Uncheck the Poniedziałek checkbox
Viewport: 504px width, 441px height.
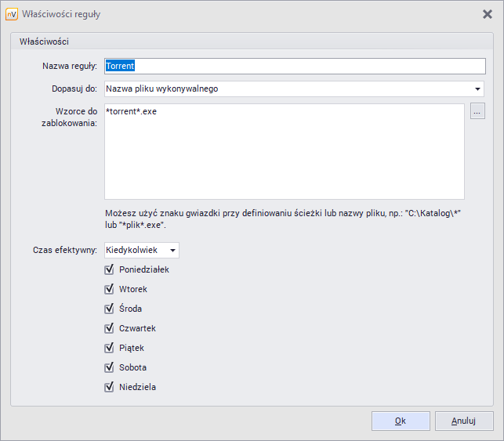tap(110, 269)
